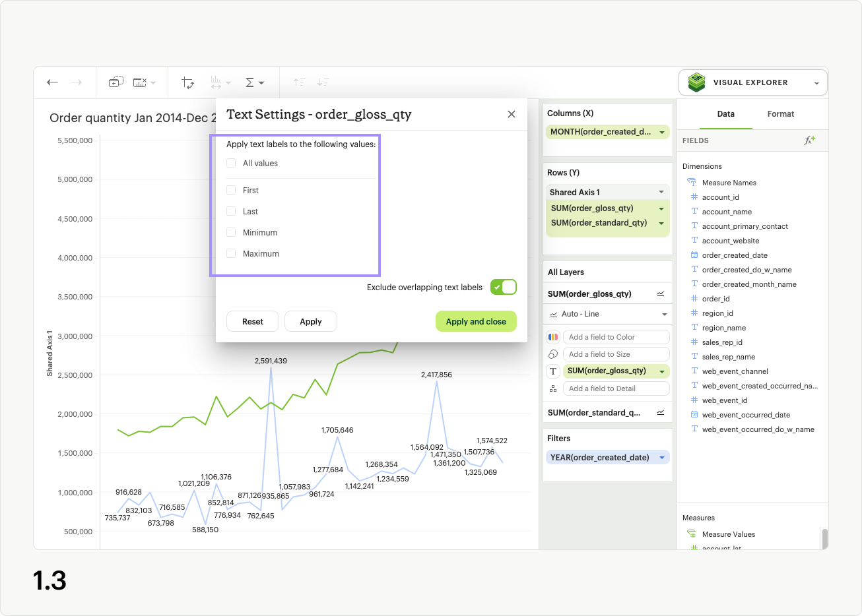Open the Shared Axis 1 dropdown

(661, 193)
